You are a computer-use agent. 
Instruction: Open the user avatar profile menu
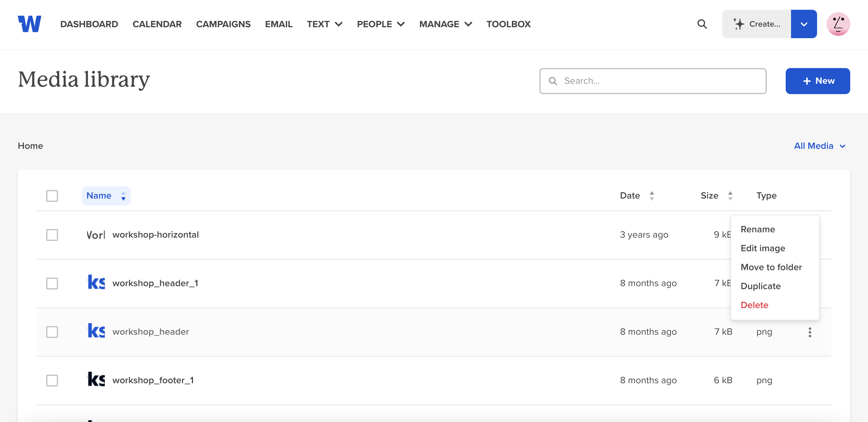[x=838, y=24]
